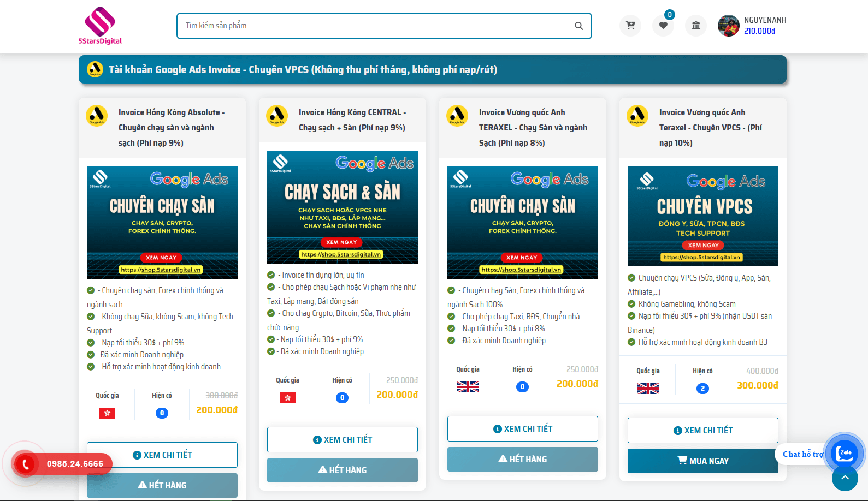Viewport: 868px width, 501px height.
Task: Open the TERAXEL Chuyên Chạy Sàn banner image
Action: [523, 222]
